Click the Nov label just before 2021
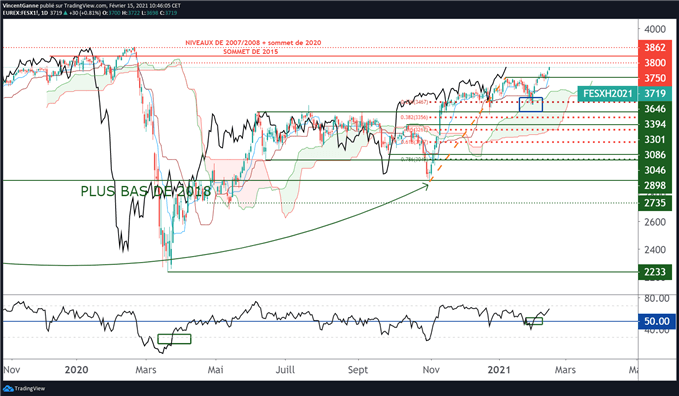Screen dimensions: 679x396 431,370
